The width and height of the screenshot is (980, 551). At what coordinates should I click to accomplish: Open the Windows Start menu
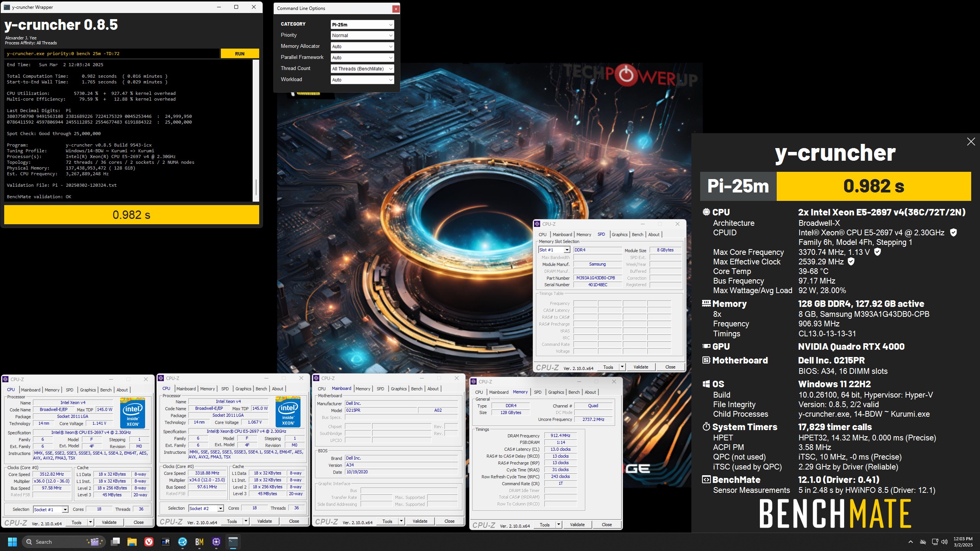point(12,542)
